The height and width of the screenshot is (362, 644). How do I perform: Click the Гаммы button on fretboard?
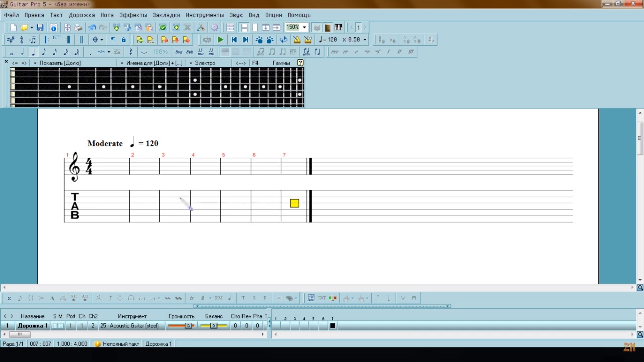[x=281, y=63]
